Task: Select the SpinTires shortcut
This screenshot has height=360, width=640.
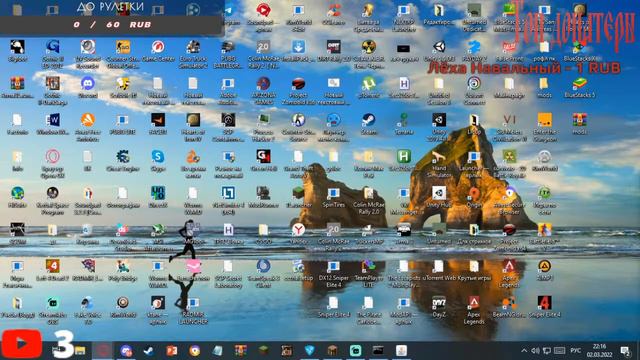Action: coord(333,193)
